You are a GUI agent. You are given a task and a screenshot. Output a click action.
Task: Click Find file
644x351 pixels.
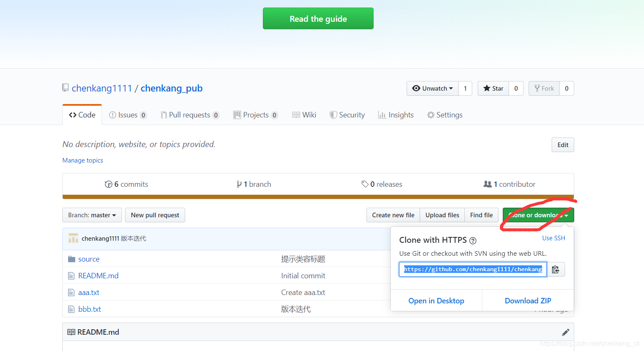481,215
